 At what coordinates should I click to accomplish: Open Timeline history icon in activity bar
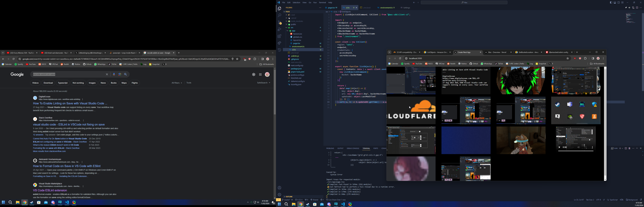pos(279,50)
